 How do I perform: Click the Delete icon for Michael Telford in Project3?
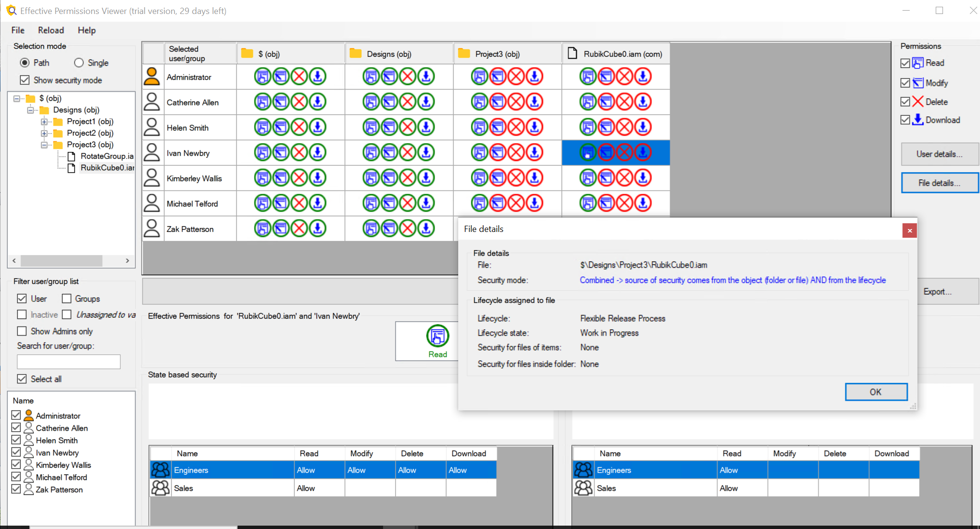(518, 203)
